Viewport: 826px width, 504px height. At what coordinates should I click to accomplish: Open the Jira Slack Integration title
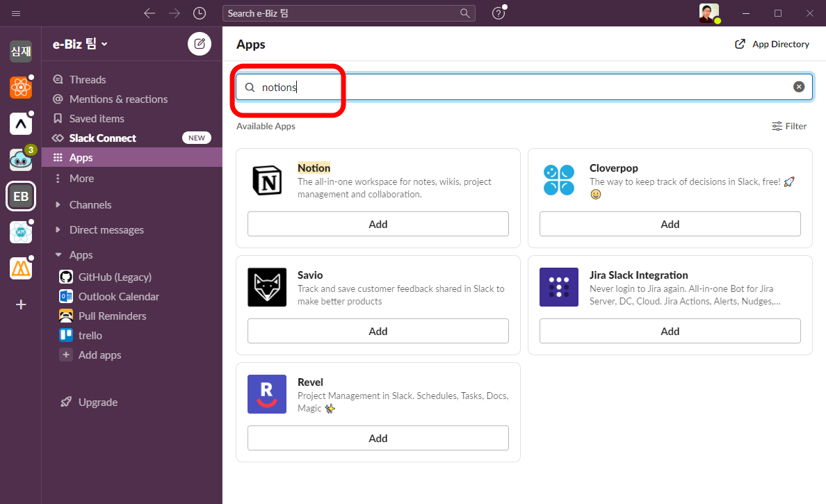pyautogui.click(x=638, y=275)
